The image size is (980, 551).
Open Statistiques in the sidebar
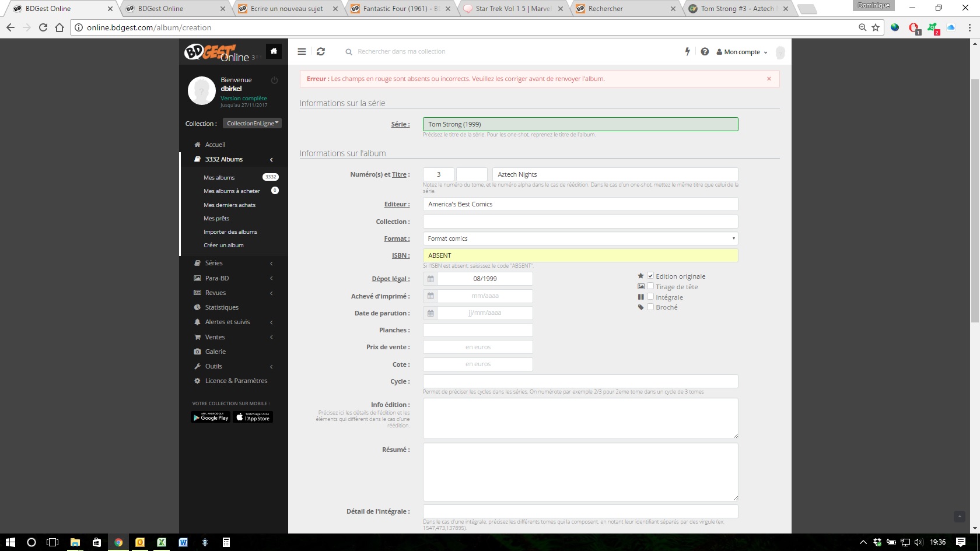click(222, 307)
